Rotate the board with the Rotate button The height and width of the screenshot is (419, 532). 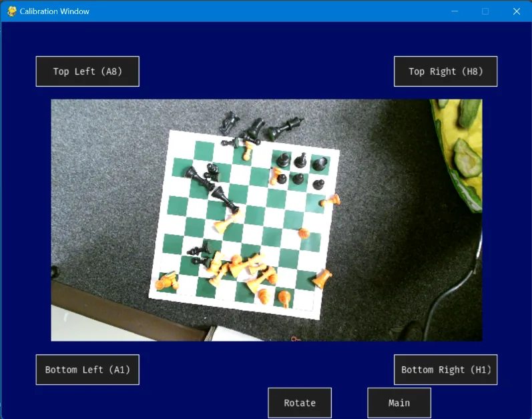[300, 403]
